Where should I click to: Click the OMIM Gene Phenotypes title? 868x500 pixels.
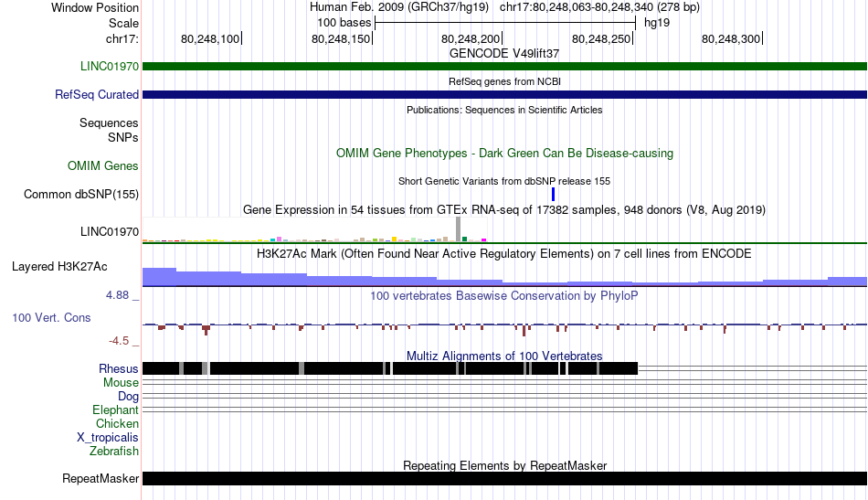click(x=504, y=153)
